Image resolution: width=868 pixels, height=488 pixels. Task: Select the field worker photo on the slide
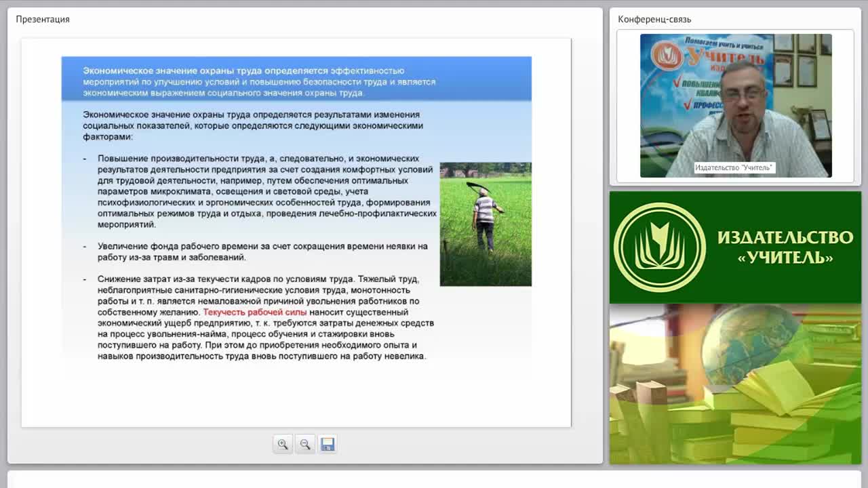[x=486, y=224]
